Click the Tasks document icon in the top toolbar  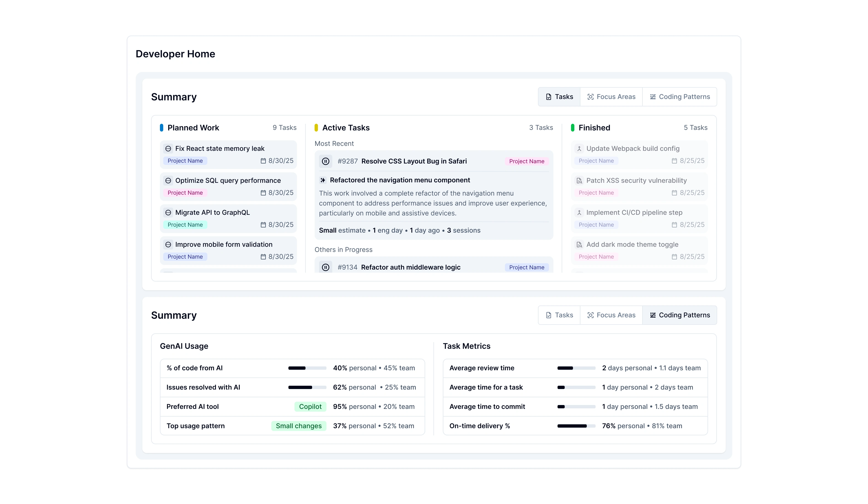click(x=549, y=97)
